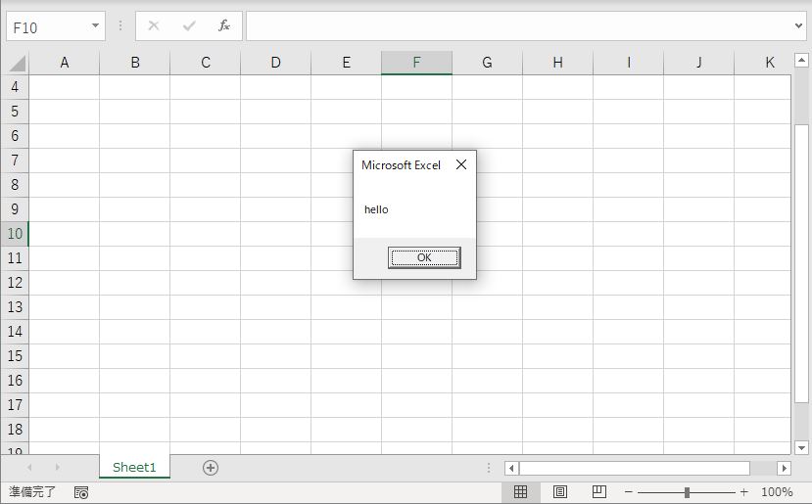Open the Name Box dropdown arrow
This screenshot has height=504, width=812.
tap(95, 26)
